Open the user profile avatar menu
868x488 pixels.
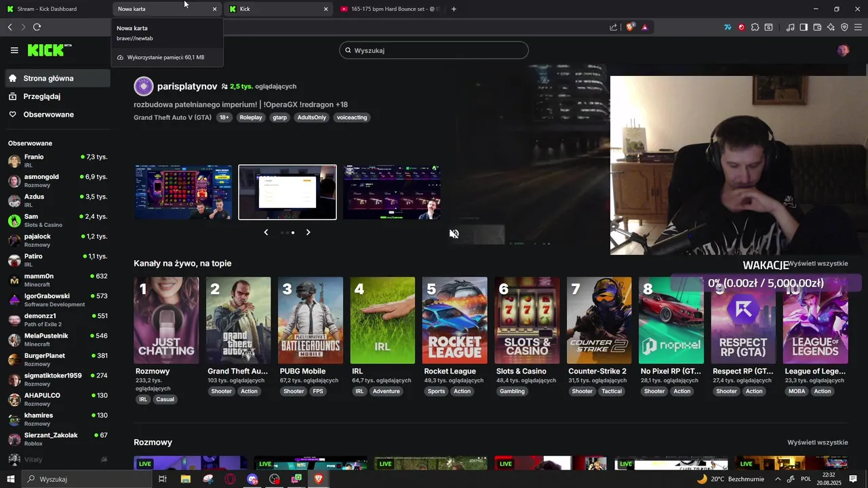point(843,50)
